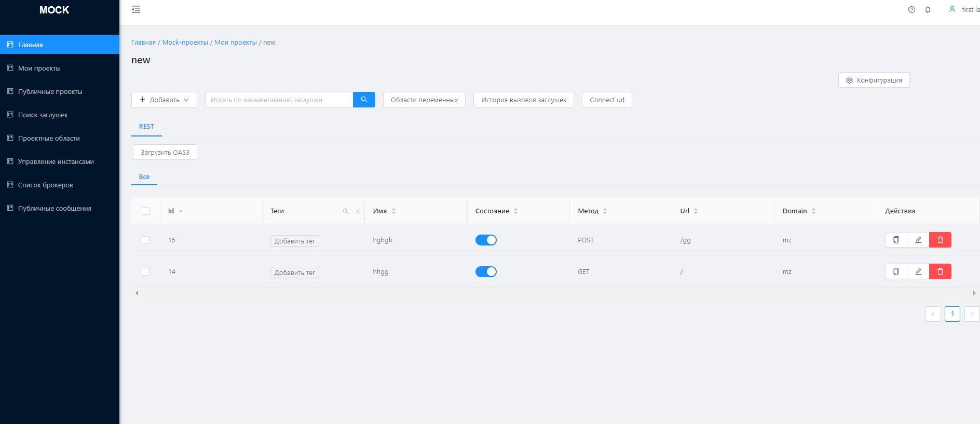
Task: Sort by Url column
Action: pyautogui.click(x=696, y=211)
